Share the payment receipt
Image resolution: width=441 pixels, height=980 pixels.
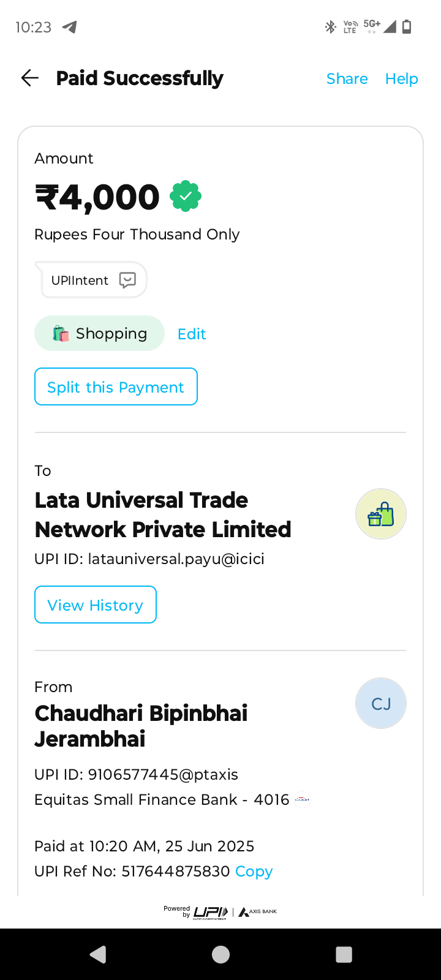click(x=347, y=79)
